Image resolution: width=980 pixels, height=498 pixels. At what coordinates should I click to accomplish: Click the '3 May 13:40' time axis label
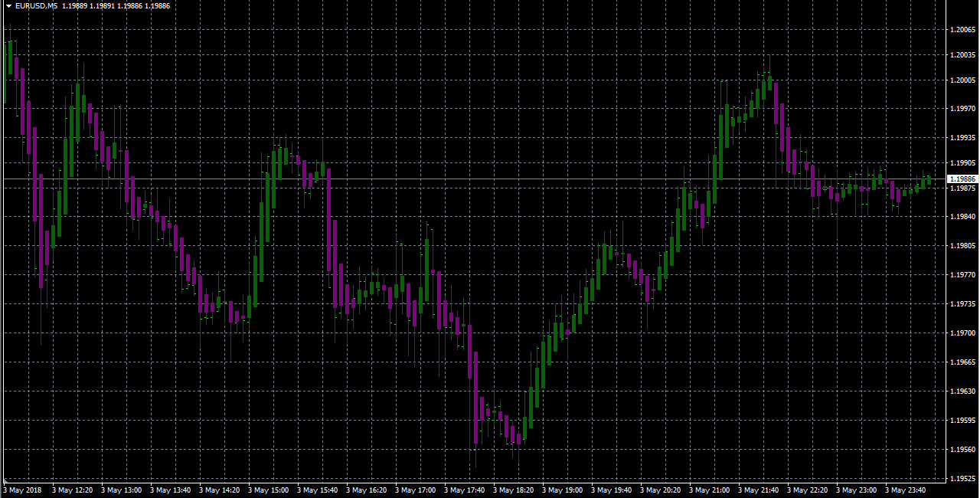click(170, 490)
